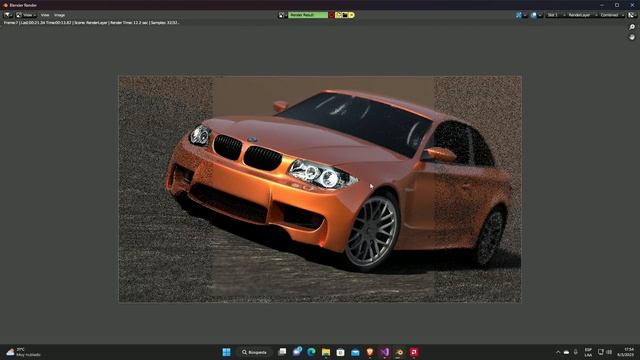The width and height of the screenshot is (640, 360).
Task: Click the zoom magnifier gizmo
Action: click(x=632, y=27)
